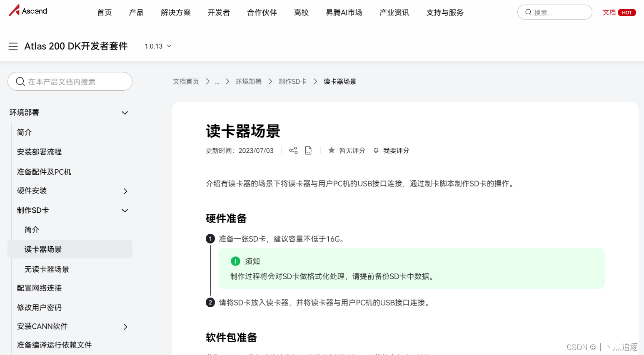644x355 pixels.
Task: Expand the 硬件安装 section
Action: (125, 191)
